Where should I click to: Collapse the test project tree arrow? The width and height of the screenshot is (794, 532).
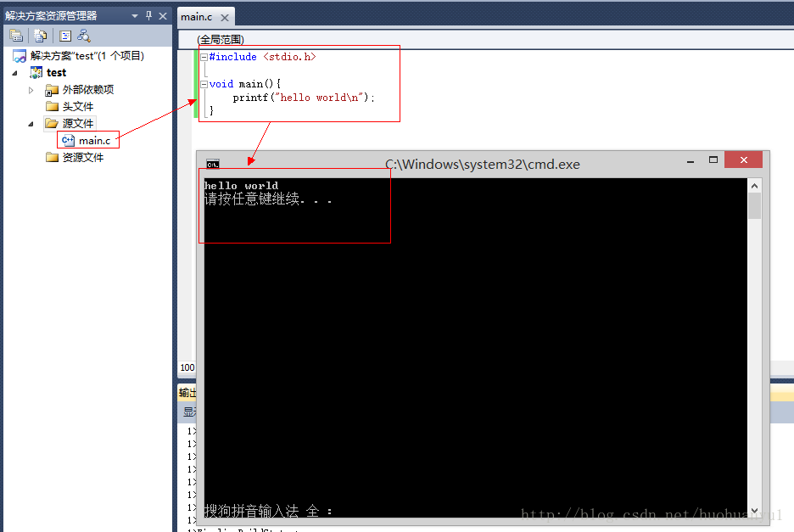[x=14, y=73]
